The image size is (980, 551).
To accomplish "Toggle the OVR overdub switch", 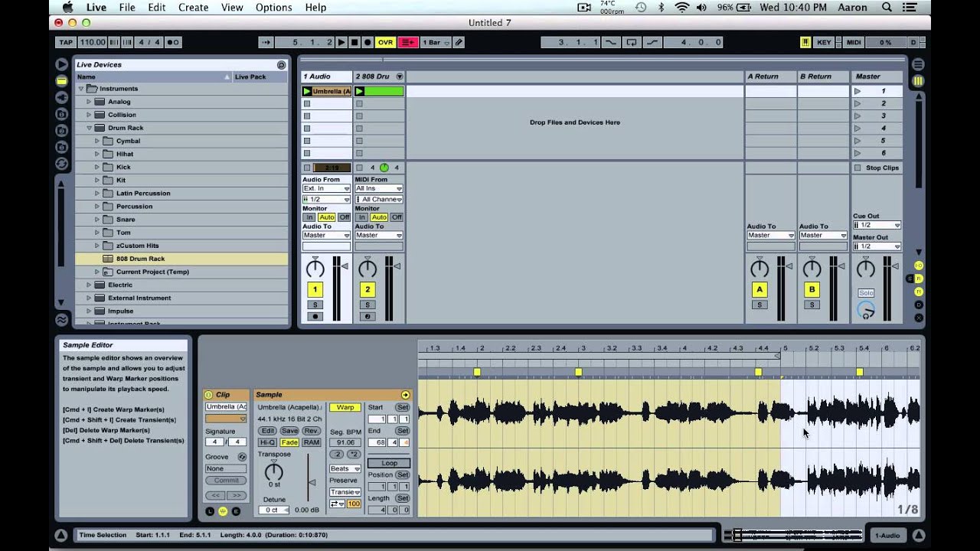I will click(x=385, y=42).
